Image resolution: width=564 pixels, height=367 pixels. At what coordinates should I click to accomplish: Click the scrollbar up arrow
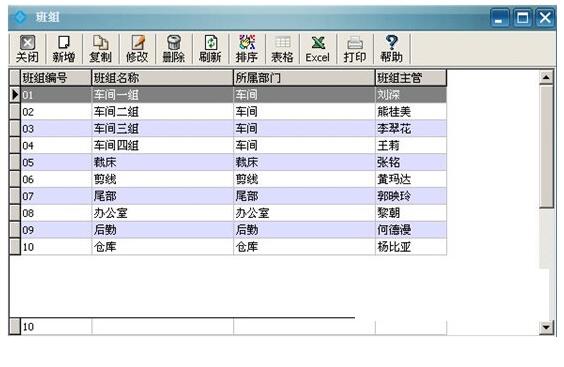(546, 77)
